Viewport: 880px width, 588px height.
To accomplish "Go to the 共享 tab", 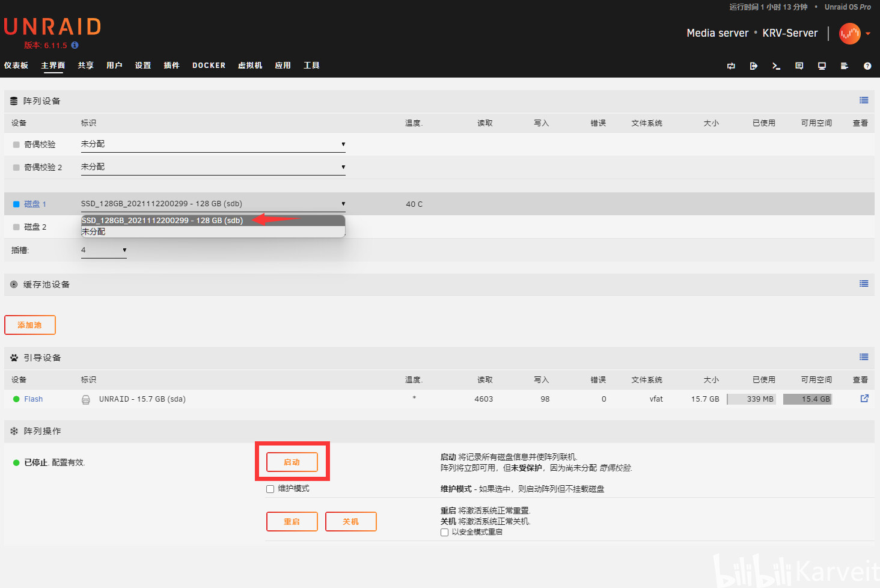I will click(x=85, y=66).
